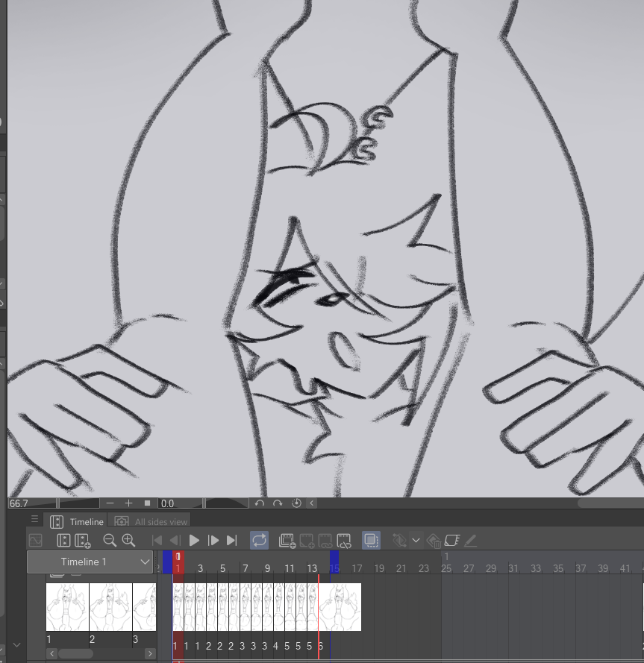
Task: Open the Timeline palette menu icon
Action: 34,519
